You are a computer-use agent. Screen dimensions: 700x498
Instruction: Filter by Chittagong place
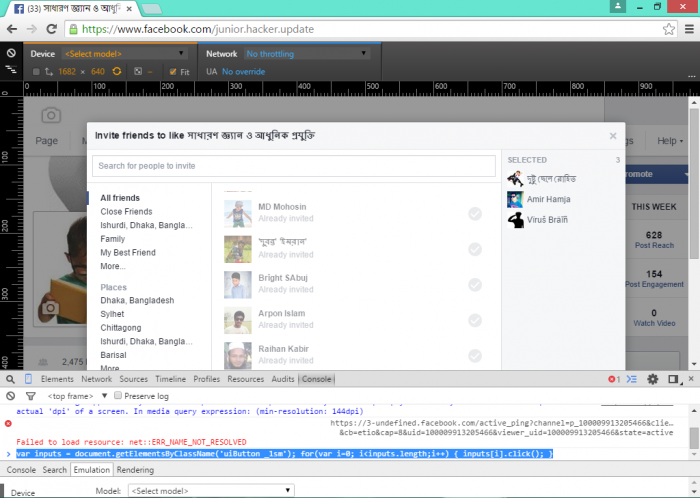(x=121, y=328)
